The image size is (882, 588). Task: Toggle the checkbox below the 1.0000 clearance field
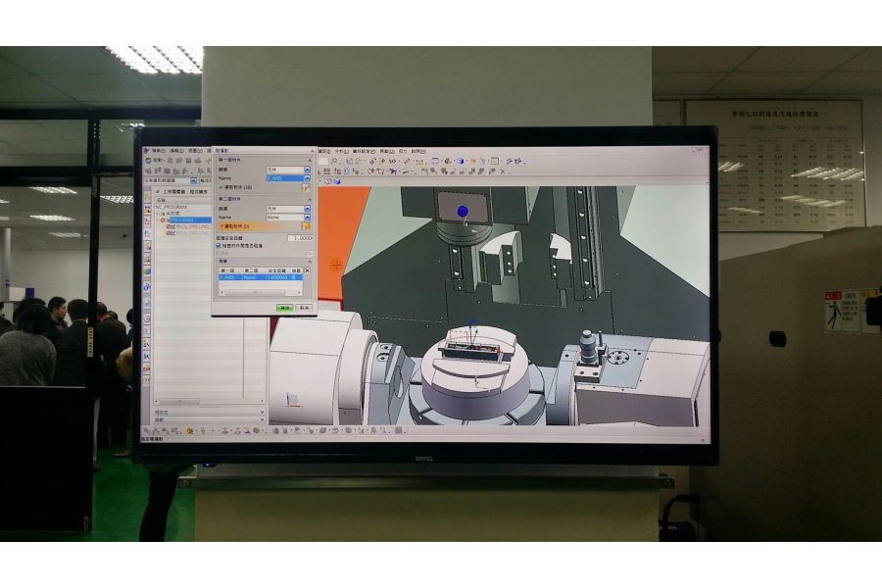point(219,246)
